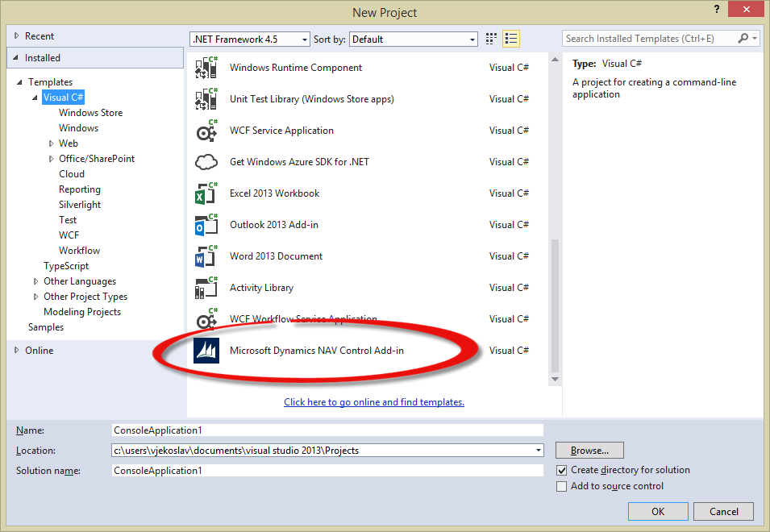
Task: Select the Cloud category
Action: click(x=72, y=174)
